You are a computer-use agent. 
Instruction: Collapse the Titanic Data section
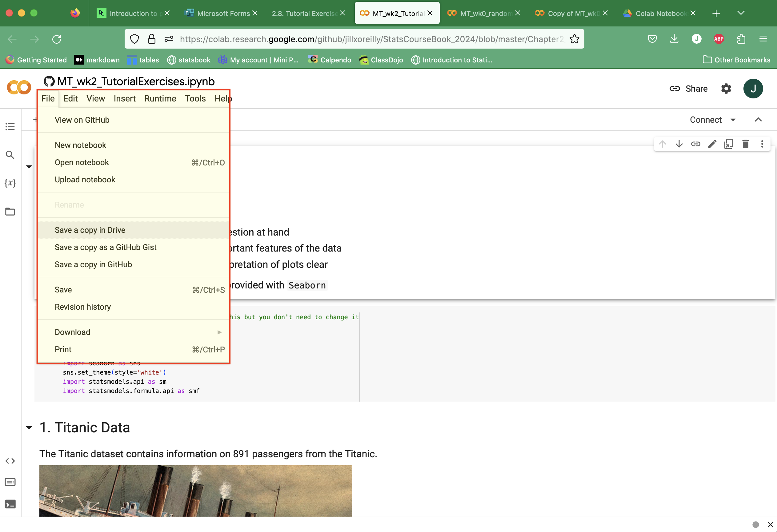pos(29,427)
